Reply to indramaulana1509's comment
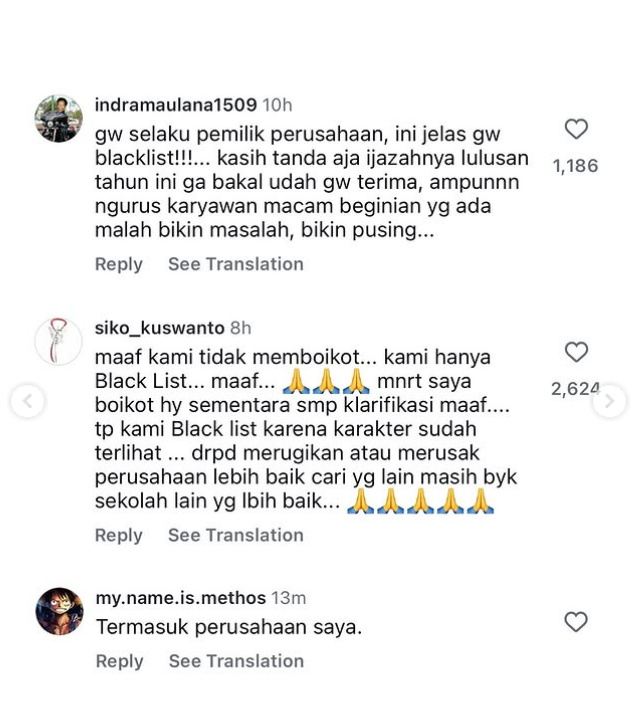Screen dimensions: 637x712 pos(119,264)
